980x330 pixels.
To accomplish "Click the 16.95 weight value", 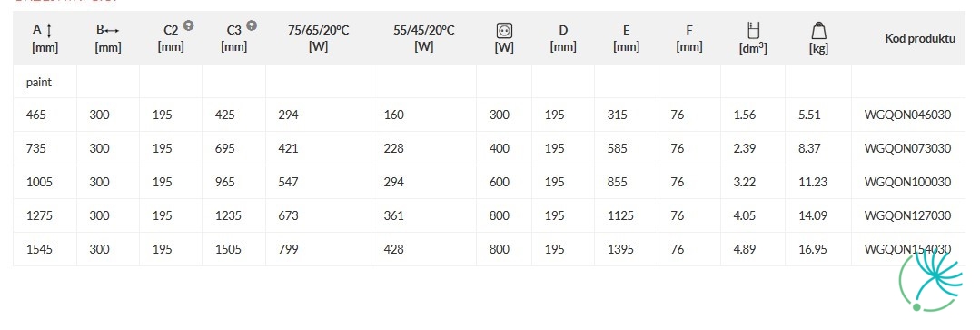I will click(x=813, y=249).
